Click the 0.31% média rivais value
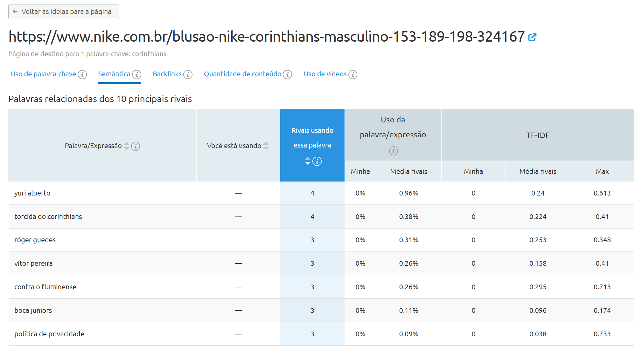This screenshot has height=364, width=642. point(409,240)
